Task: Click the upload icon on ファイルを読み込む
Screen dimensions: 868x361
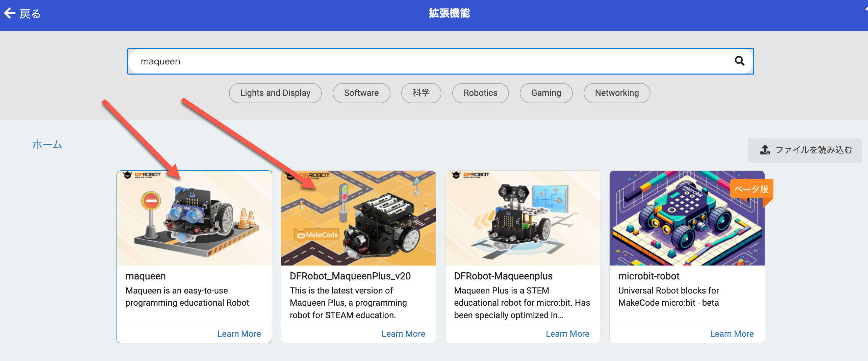Action: pos(765,150)
